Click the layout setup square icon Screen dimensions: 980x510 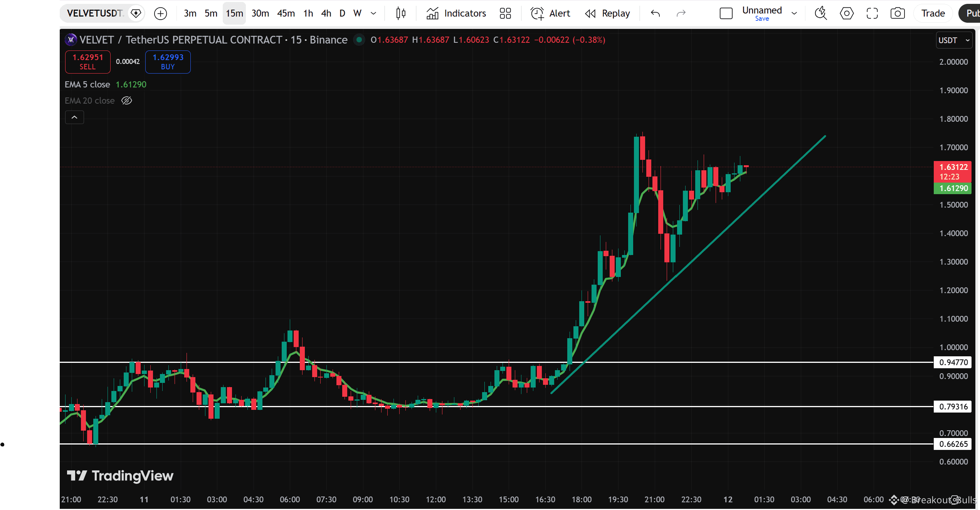pos(726,13)
